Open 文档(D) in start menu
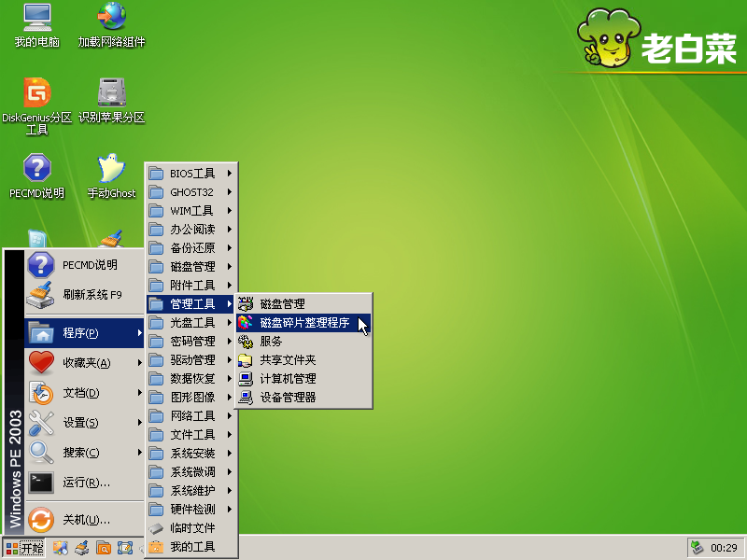The image size is (747, 560). coord(84,393)
